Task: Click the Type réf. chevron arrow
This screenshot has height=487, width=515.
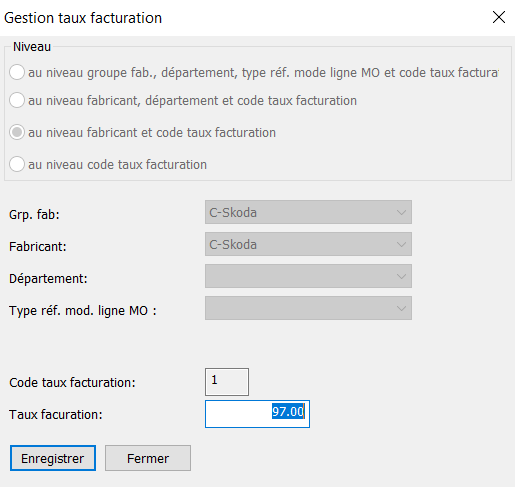Action: 401,308
